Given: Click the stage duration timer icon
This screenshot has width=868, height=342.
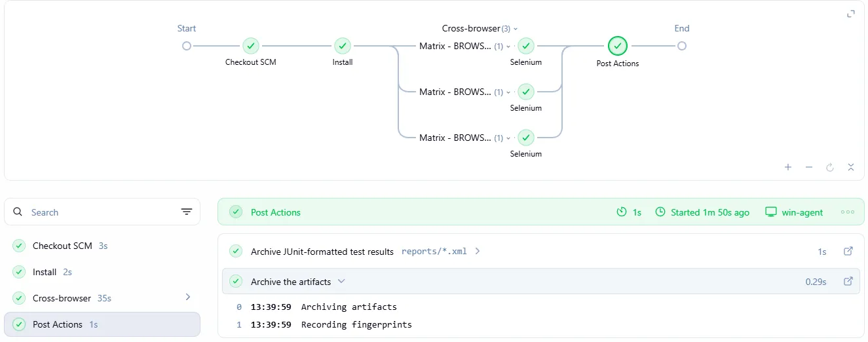Looking at the screenshot, I should coord(622,212).
